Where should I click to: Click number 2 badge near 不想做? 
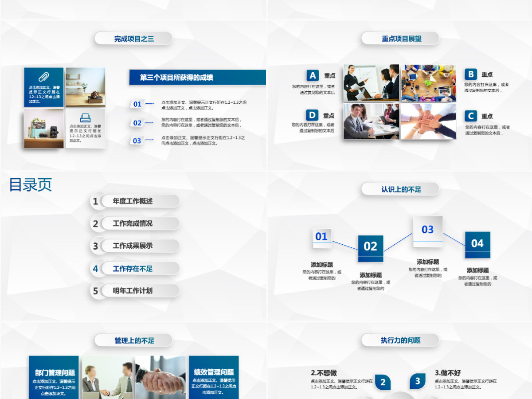[x=383, y=383]
